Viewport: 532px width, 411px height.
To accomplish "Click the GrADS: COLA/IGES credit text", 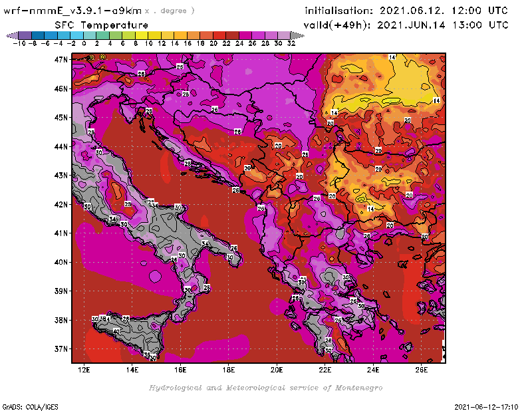I will click(30, 407).
